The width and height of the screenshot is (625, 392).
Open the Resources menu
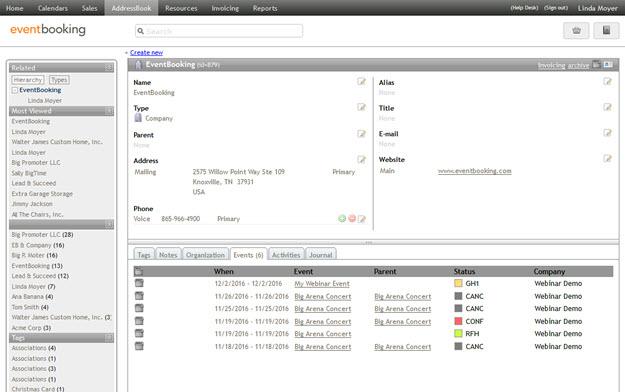[x=181, y=8]
